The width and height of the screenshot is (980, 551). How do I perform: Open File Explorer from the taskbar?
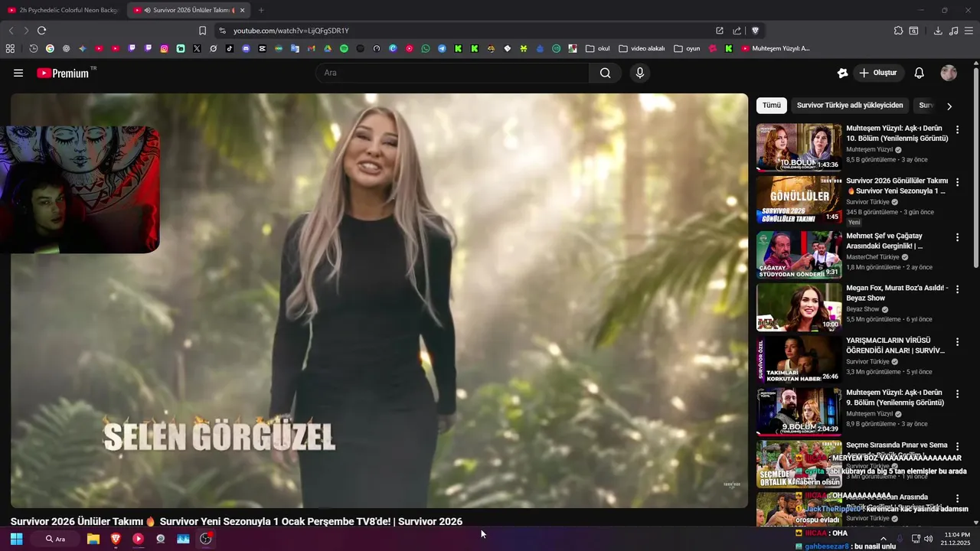tap(93, 539)
